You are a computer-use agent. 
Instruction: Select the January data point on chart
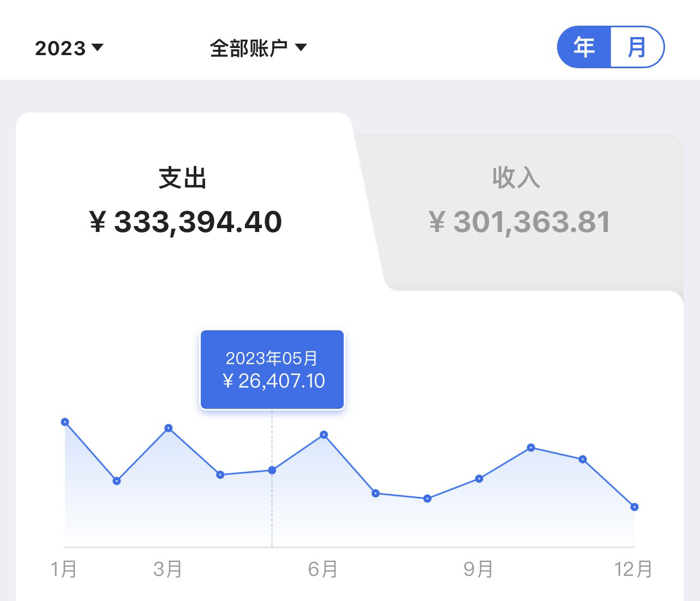tap(65, 422)
